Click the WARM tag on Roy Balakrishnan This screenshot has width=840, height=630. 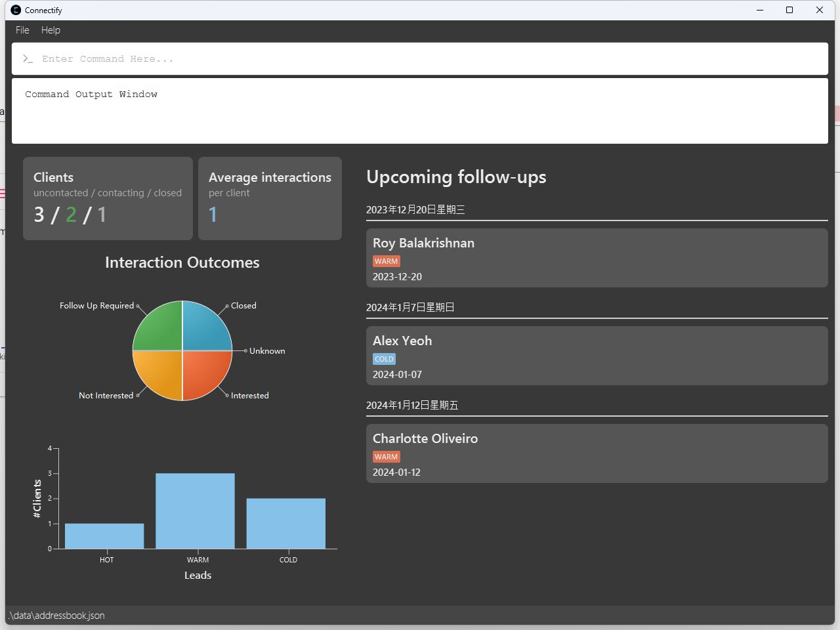[x=387, y=261]
